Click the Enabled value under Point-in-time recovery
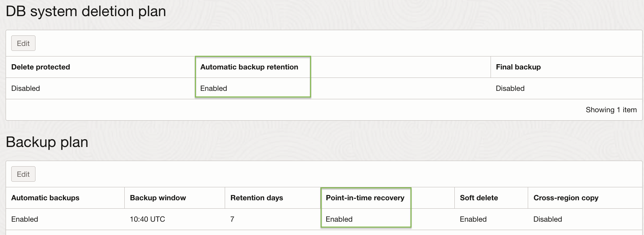644x235 pixels. coord(339,219)
